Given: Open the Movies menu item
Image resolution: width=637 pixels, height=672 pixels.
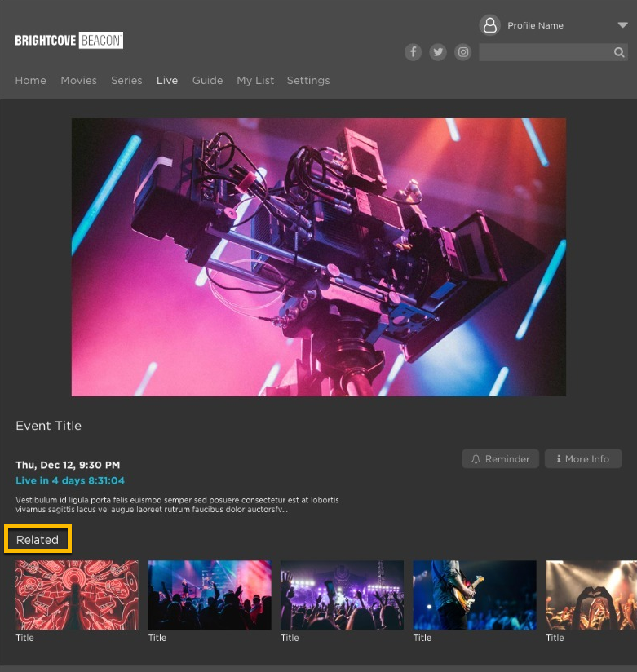Looking at the screenshot, I should (78, 81).
